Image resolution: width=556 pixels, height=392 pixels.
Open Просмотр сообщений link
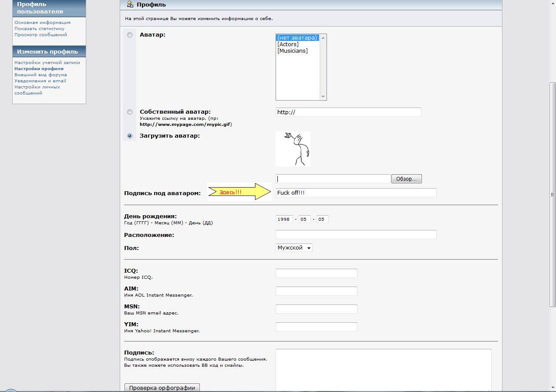[x=40, y=35]
